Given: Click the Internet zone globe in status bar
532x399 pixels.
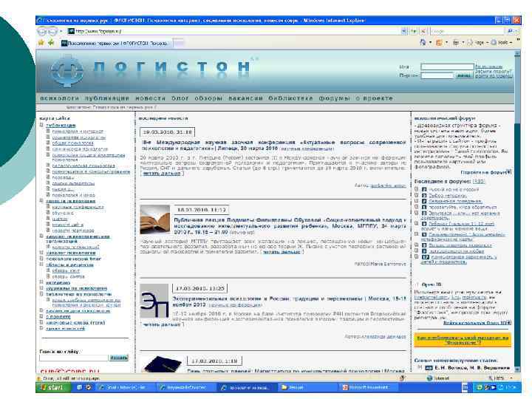Looking at the screenshot, I should (429, 378).
